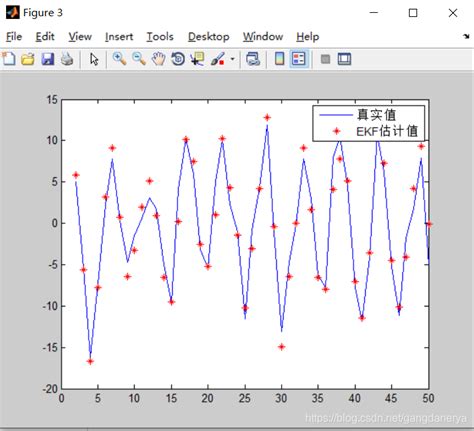Select the 真实值 legend entry
Image resolution: width=474 pixels, height=431 pixels.
tap(376, 115)
